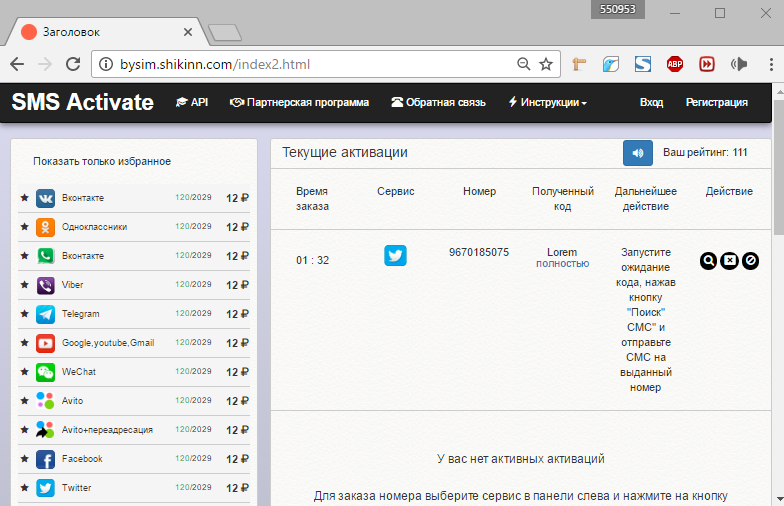Close the Заголовок tab

point(188,32)
